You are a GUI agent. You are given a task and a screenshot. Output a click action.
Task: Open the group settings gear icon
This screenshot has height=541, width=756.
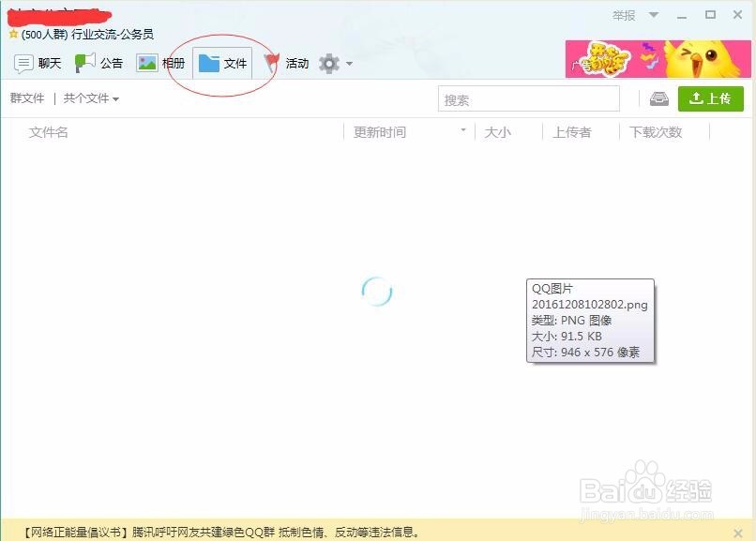[328, 64]
